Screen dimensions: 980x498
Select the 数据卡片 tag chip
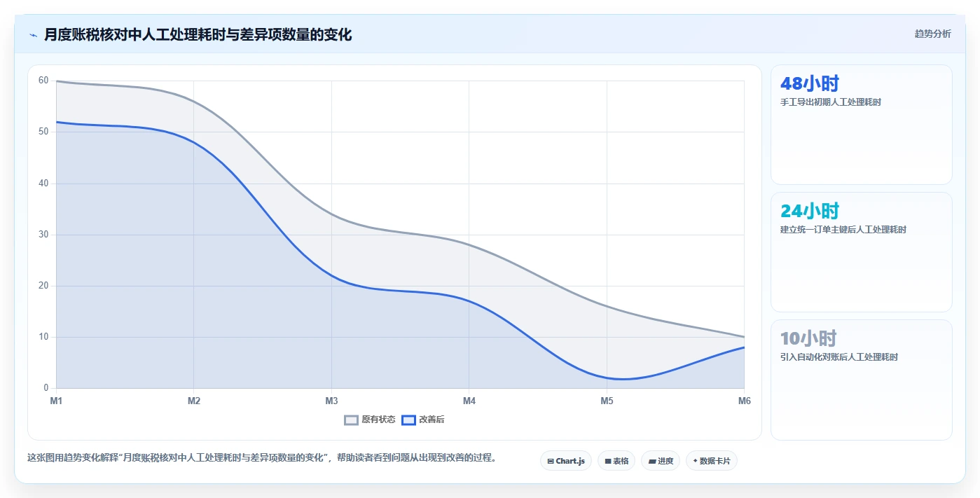coord(712,461)
